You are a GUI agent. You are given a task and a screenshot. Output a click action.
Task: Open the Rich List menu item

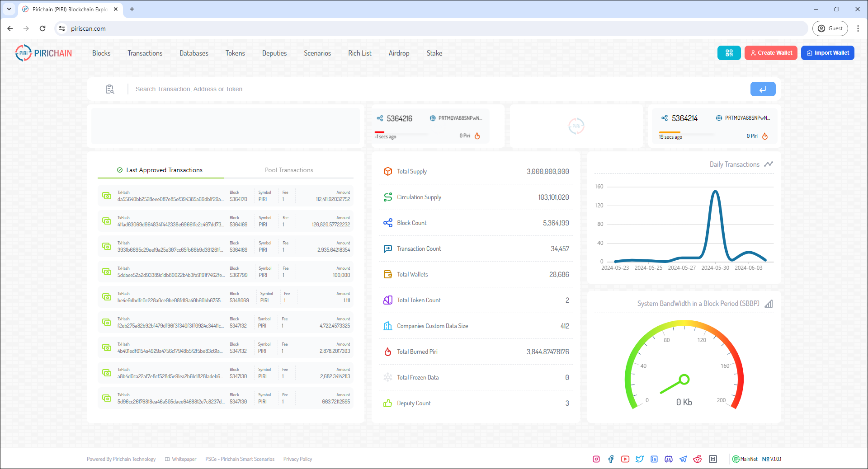click(359, 53)
